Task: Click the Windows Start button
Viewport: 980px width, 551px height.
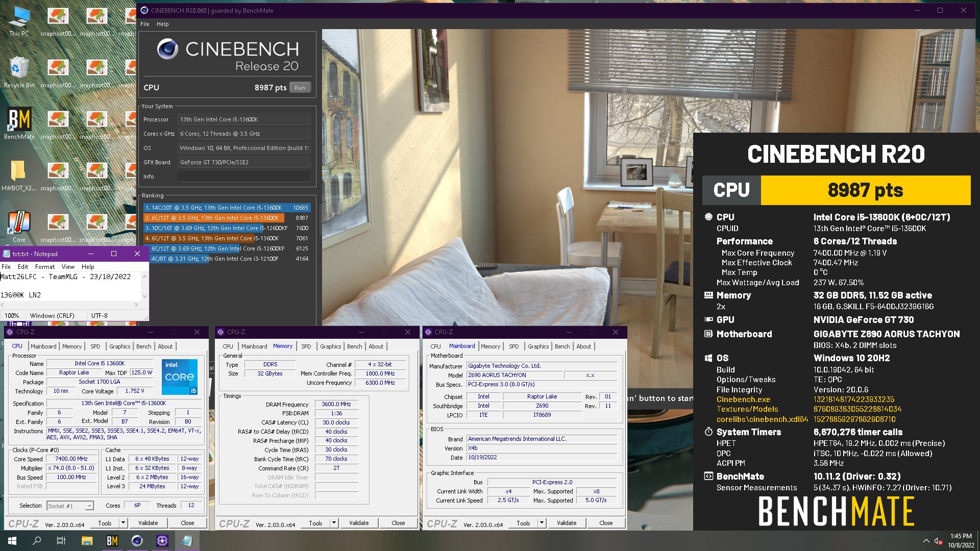Action: pyautogui.click(x=12, y=541)
